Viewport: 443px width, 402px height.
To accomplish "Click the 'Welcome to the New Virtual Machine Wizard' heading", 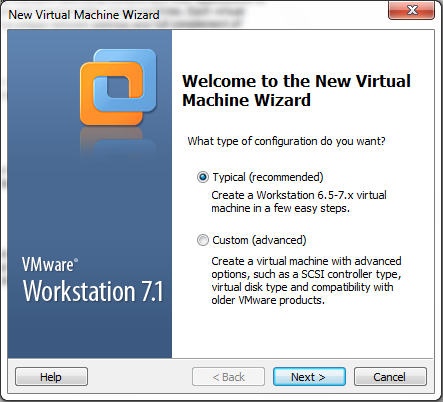I will coord(296,90).
